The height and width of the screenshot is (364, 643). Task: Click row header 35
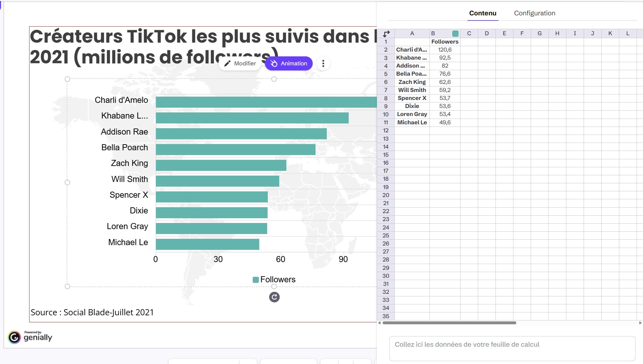click(386, 316)
